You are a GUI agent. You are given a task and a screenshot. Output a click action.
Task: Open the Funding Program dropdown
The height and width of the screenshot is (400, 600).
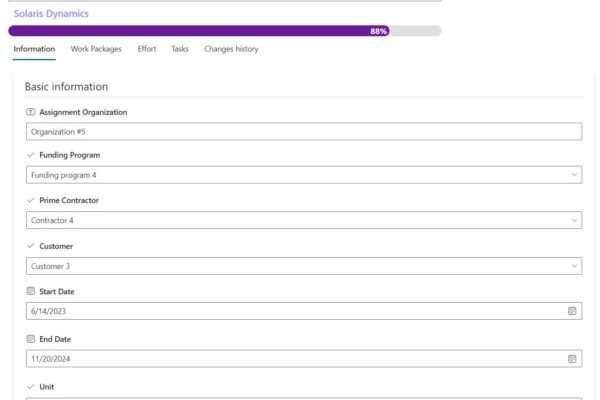click(x=304, y=175)
